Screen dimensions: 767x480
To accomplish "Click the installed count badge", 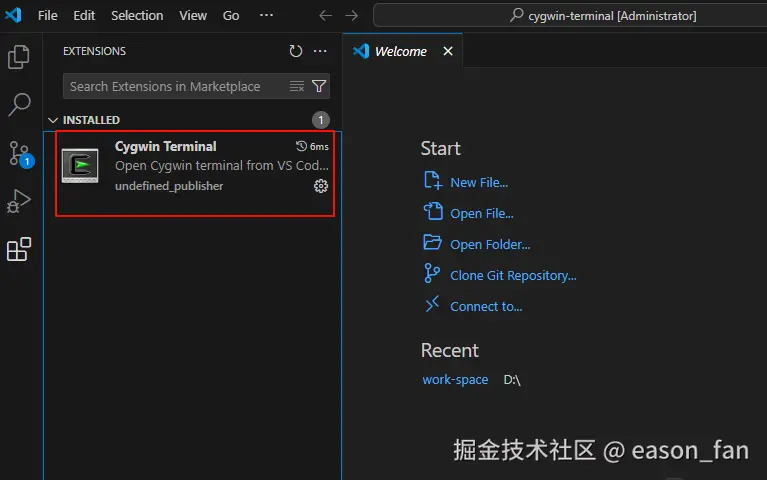I will click(321, 120).
